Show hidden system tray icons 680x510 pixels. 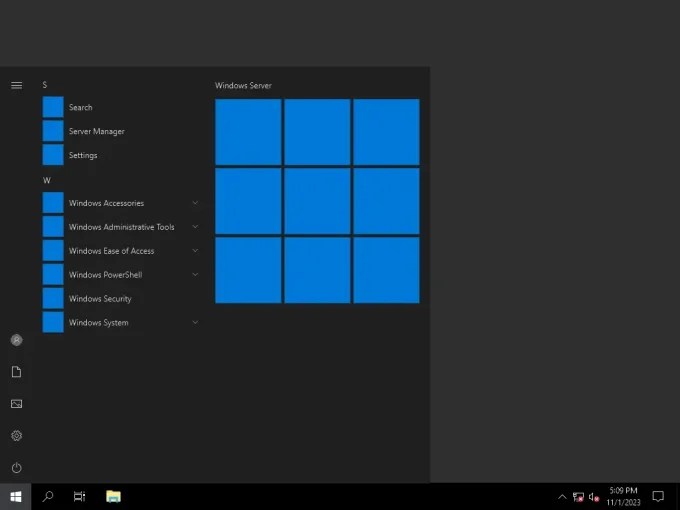coord(562,497)
